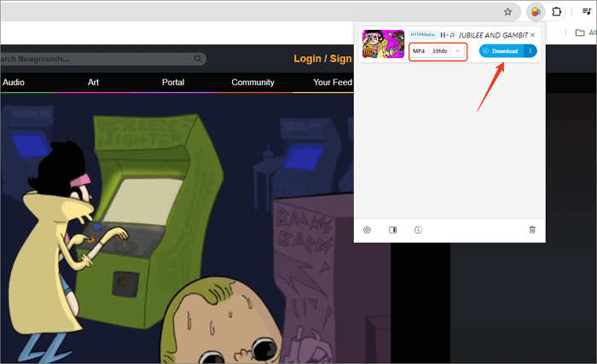This screenshot has width=597, height=364.
Task: Open the Audio menu on Newgrounds
Action: tap(14, 82)
